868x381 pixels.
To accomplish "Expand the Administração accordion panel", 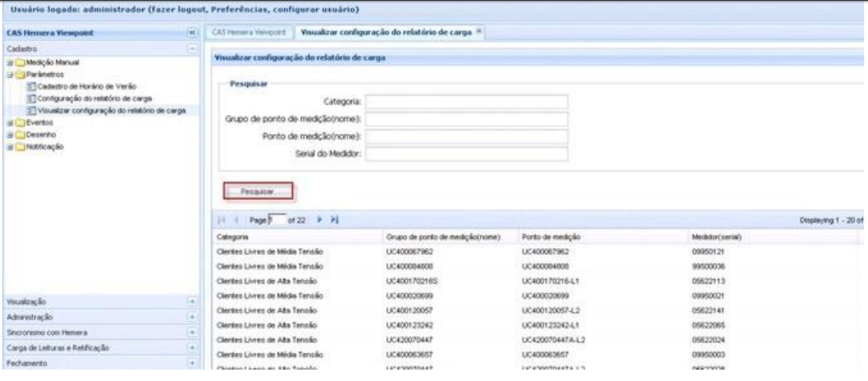I will [x=192, y=317].
